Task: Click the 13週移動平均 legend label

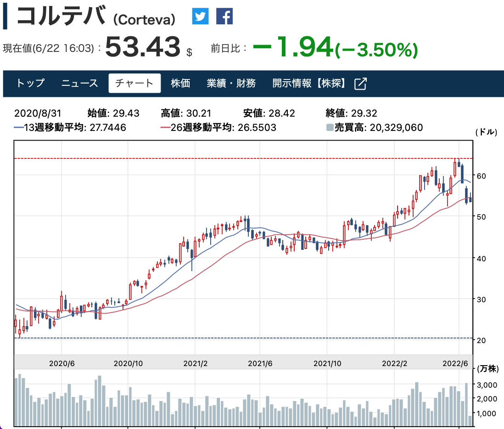Action: click(x=55, y=127)
